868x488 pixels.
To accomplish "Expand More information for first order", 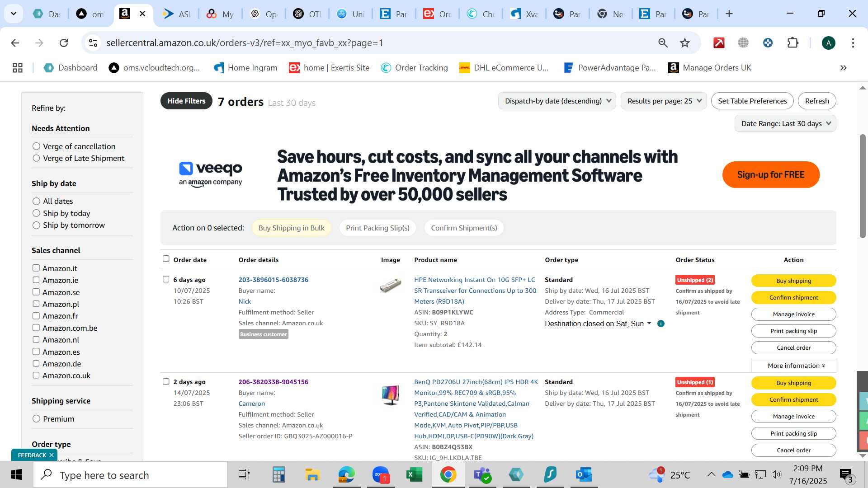I will coord(794,366).
